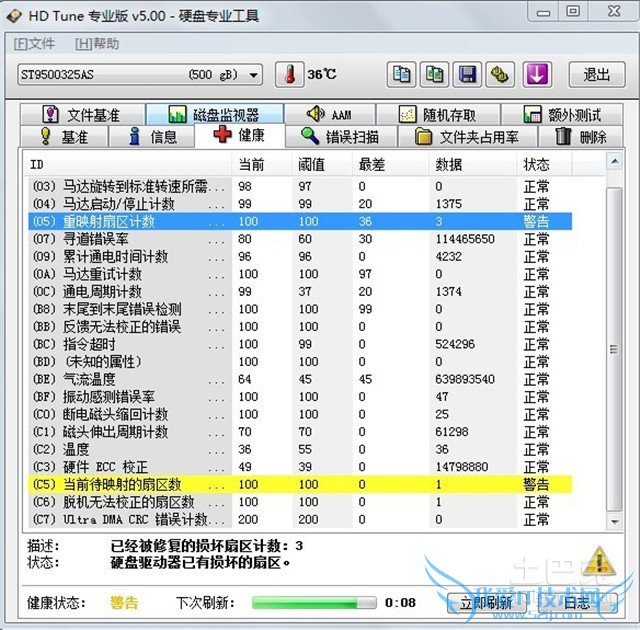This screenshot has width=640, height=630.
Task: Select the (C3) 硬件 ECC 校正 row
Action: [300, 467]
